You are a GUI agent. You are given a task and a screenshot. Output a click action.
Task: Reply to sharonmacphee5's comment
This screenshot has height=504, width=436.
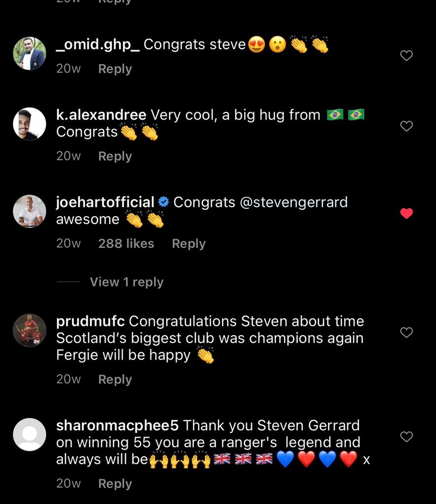click(115, 484)
